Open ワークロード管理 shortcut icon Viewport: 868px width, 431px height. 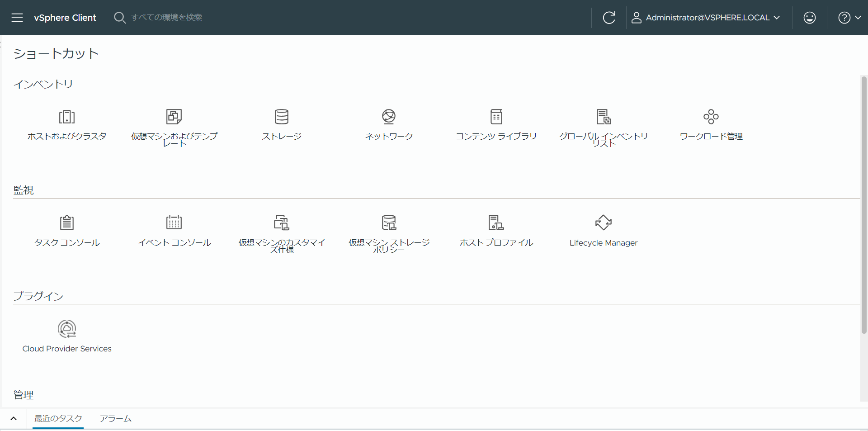(711, 117)
